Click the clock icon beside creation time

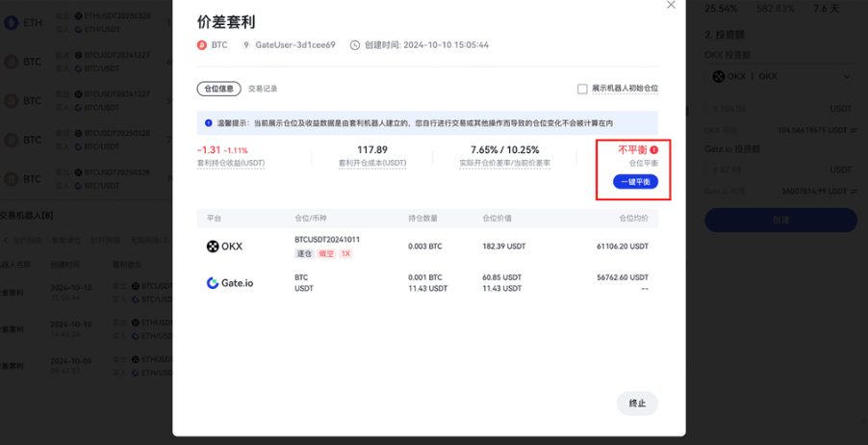click(355, 45)
